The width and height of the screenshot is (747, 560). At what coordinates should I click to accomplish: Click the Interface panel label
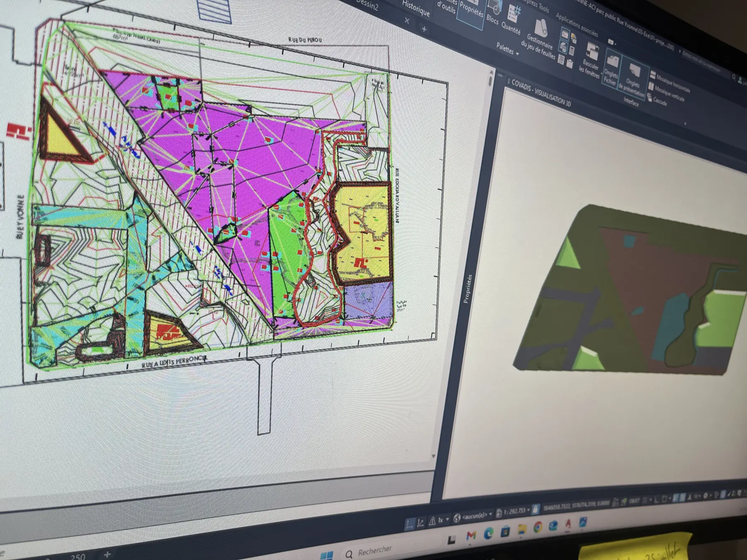click(631, 102)
